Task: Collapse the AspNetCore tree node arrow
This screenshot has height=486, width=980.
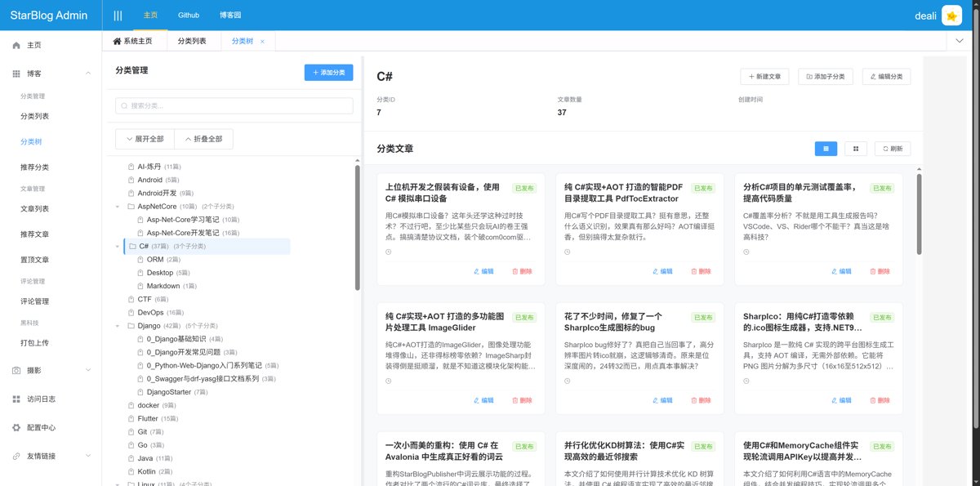Action: [x=118, y=207]
